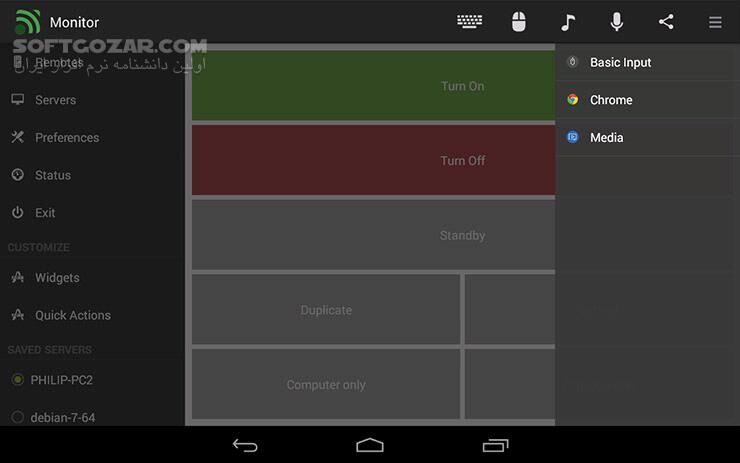
Task: Open the mouse input icon
Action: click(519, 22)
